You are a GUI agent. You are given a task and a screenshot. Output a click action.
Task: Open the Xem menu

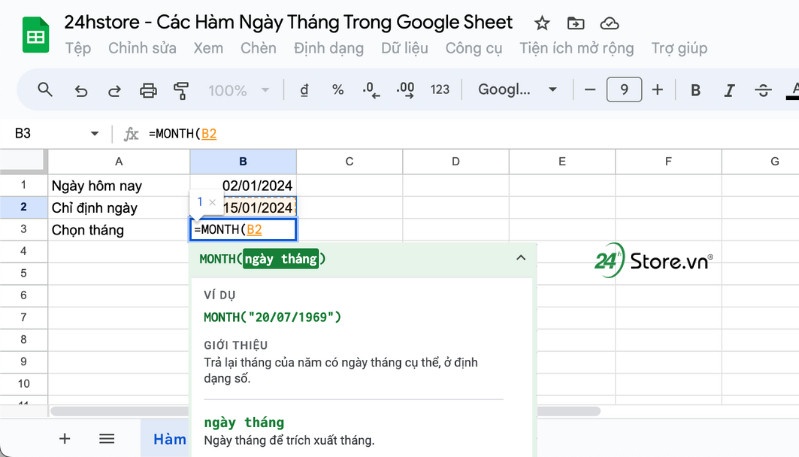pos(208,48)
